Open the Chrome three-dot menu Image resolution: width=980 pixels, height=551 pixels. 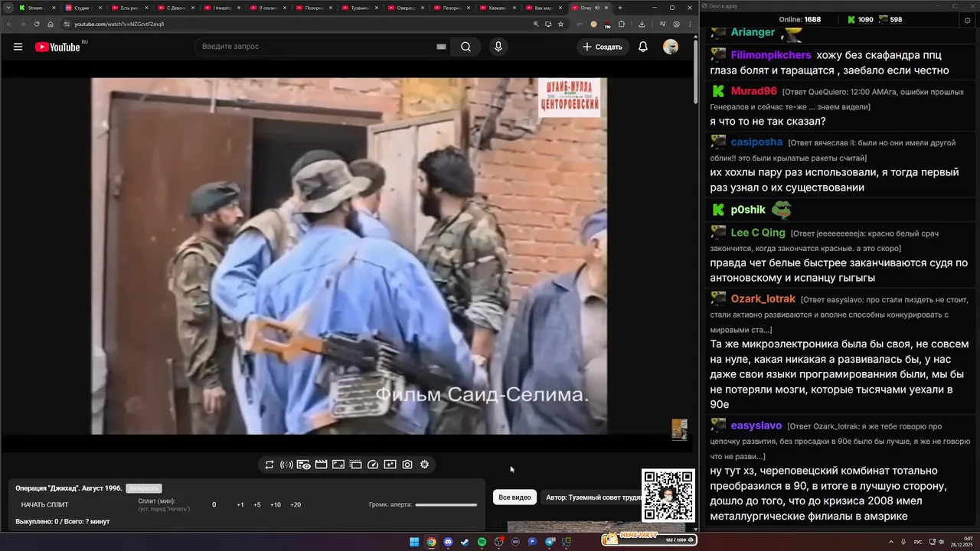689,24
